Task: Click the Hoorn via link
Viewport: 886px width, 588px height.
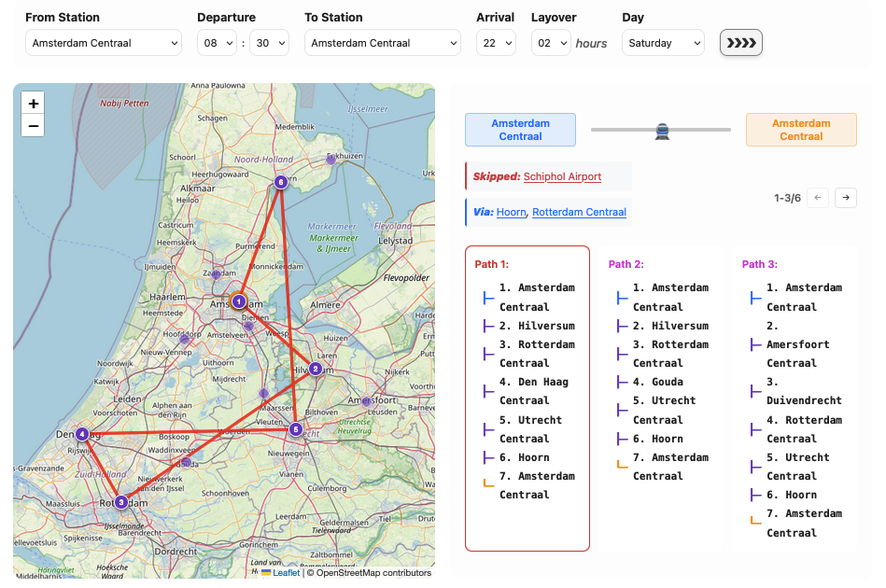Action: pos(511,212)
